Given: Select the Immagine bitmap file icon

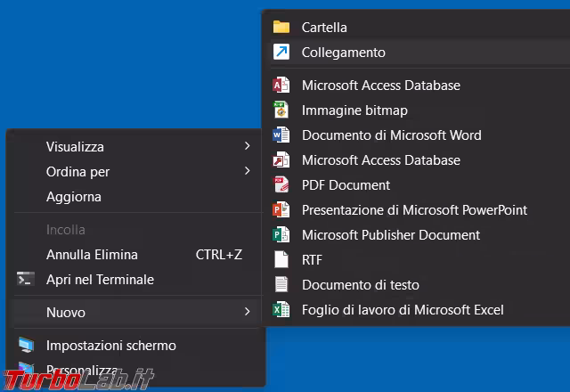Looking at the screenshot, I should click(281, 110).
